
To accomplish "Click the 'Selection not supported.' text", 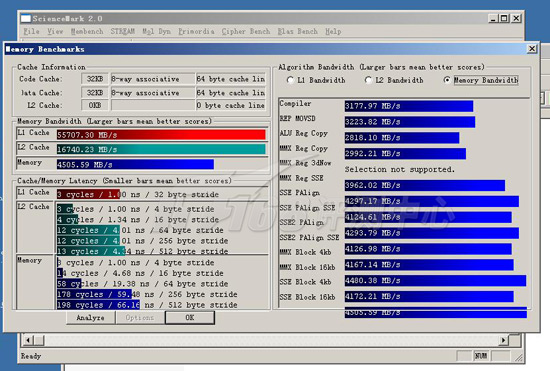I will tap(400, 169).
